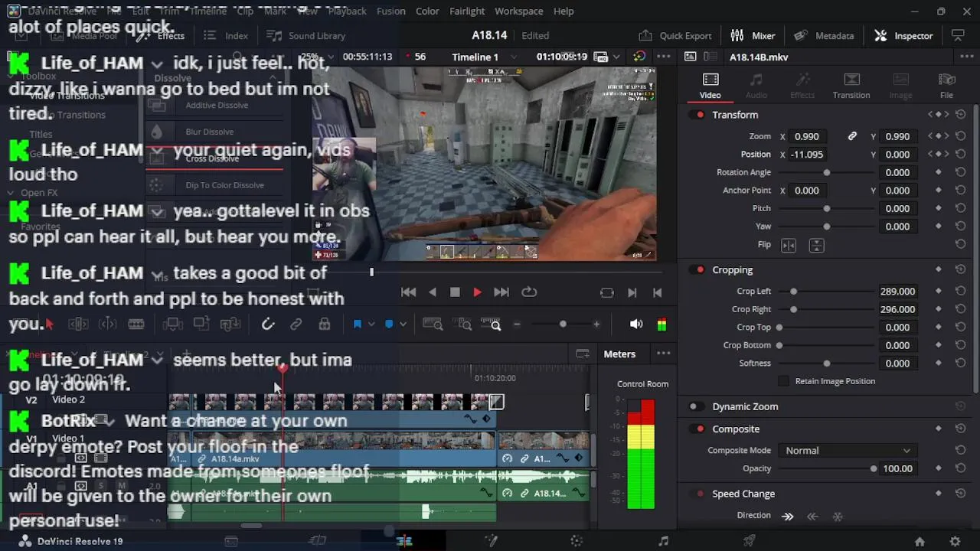This screenshot has width=980, height=551.
Task: Check Retain Image Position checkbox
Action: [783, 381]
